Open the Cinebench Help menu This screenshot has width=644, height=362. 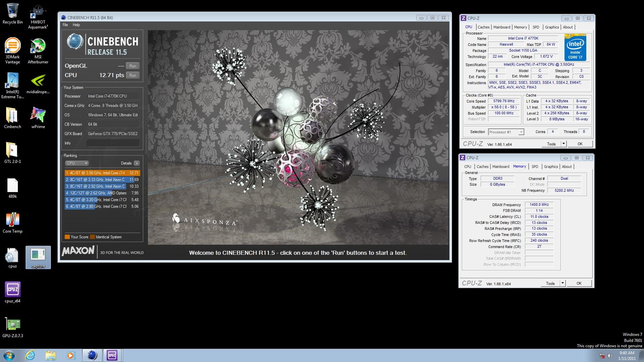point(76,25)
